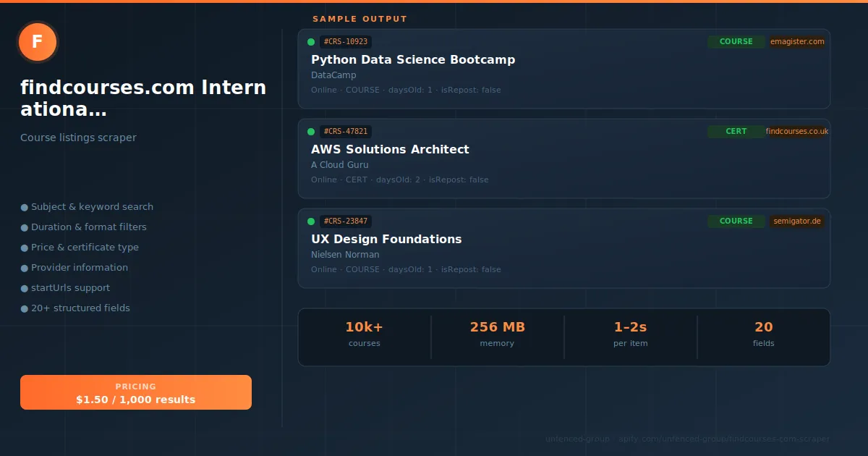The width and height of the screenshot is (868, 456).
Task: Click the DataCamp provider name
Action: tap(333, 75)
